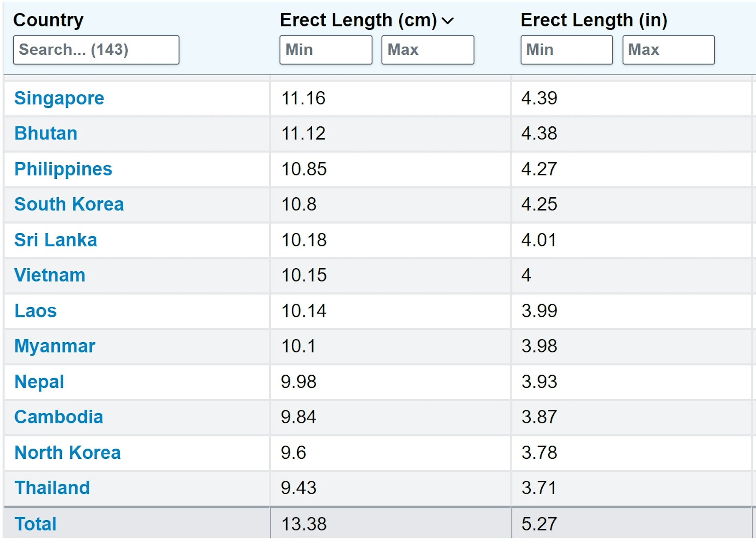The width and height of the screenshot is (756, 547).
Task: Open the Nepal country link
Action: (39, 382)
